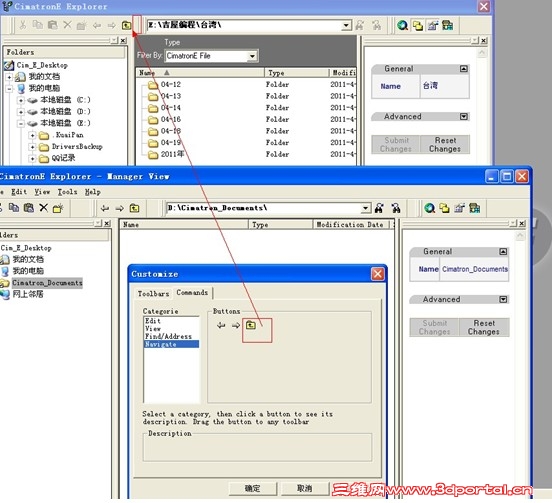The width and height of the screenshot is (552, 503).
Task: Open Edit menu in Manager View
Action: click(x=19, y=192)
